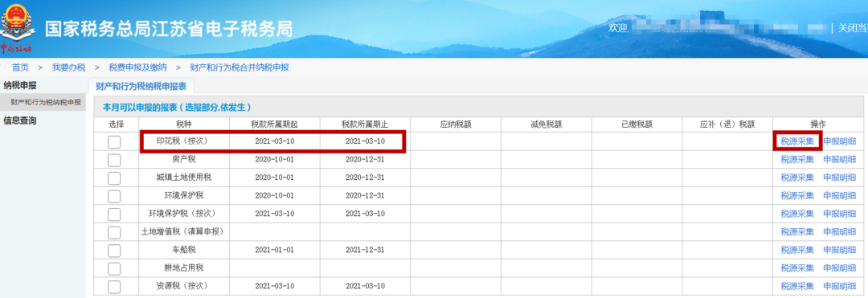The image size is (868, 298).
Task: Select 财产和行为税纳税申报 in sidebar
Action: point(46,102)
